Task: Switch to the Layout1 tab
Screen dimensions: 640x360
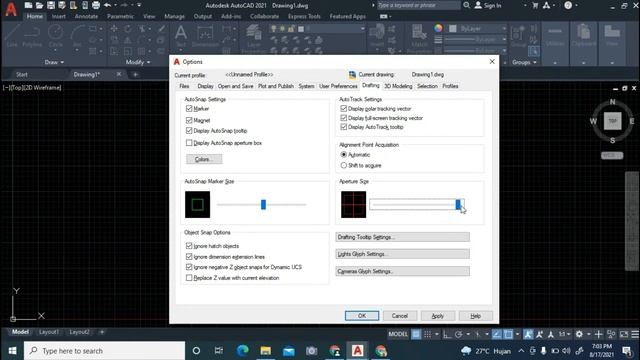Action: [x=49, y=332]
